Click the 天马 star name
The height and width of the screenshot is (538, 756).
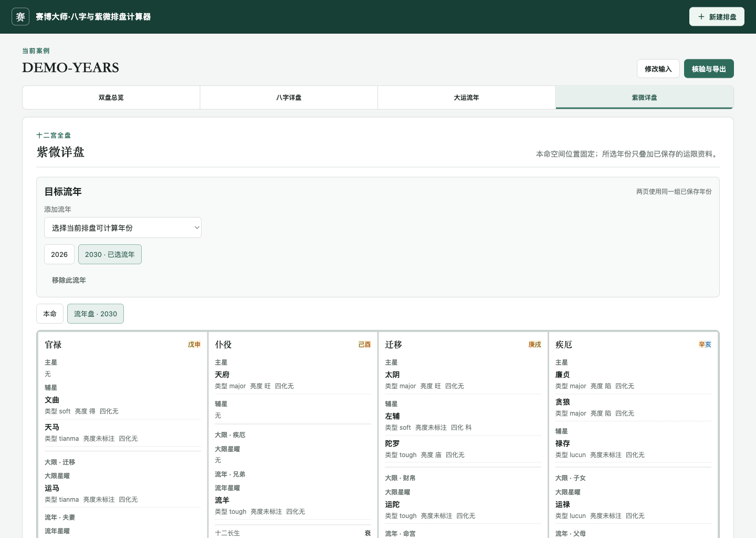tap(52, 427)
